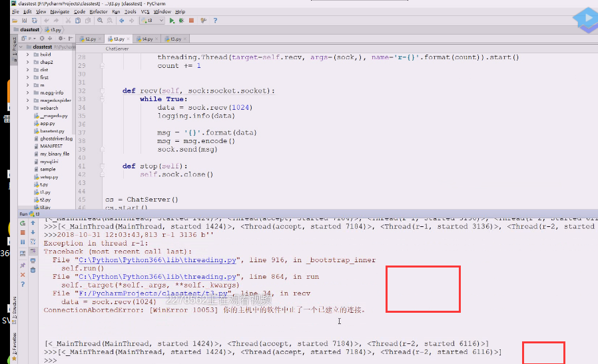Click the Open folder toolbar icon
Screen dimensions: 598x364
point(15,21)
